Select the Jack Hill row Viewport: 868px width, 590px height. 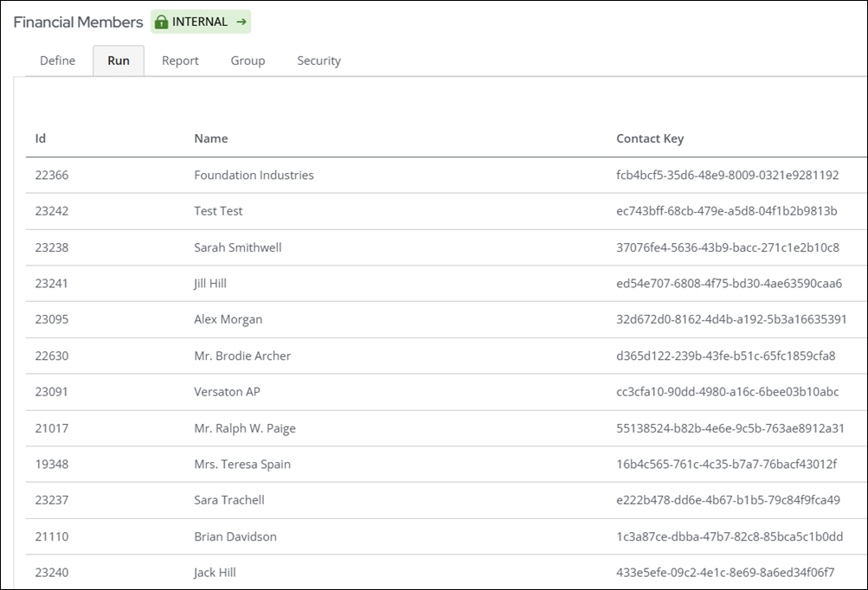coord(215,573)
